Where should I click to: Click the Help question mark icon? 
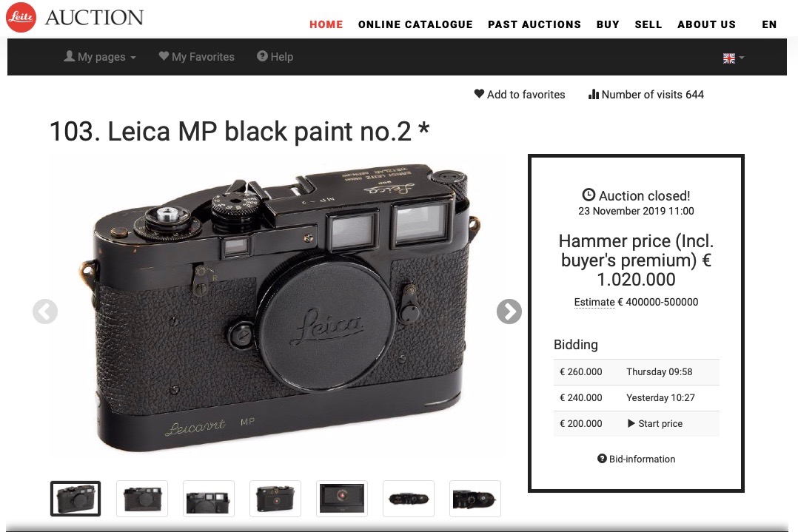262,56
